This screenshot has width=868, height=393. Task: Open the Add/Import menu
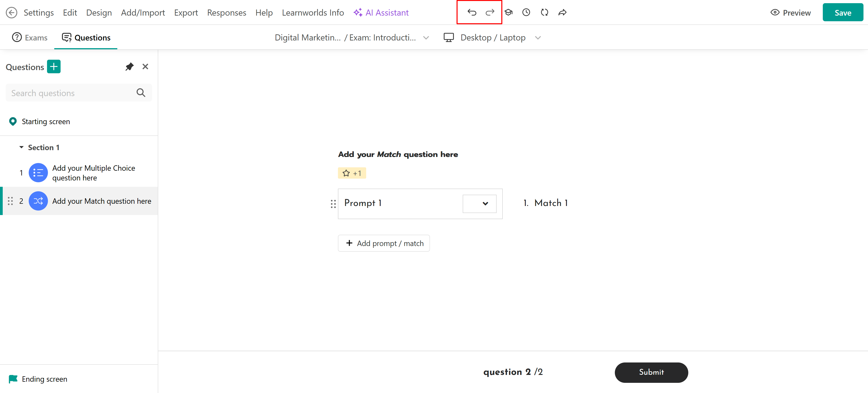(x=143, y=13)
